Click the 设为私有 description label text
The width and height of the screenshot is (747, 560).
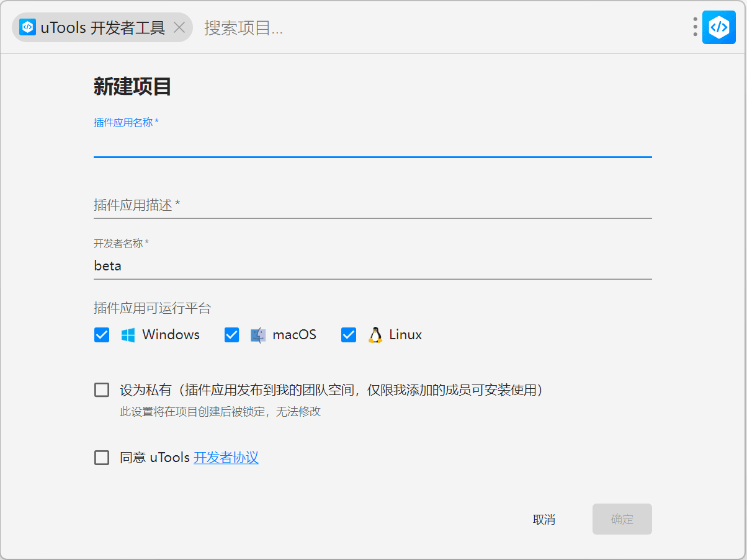pyautogui.click(x=331, y=390)
